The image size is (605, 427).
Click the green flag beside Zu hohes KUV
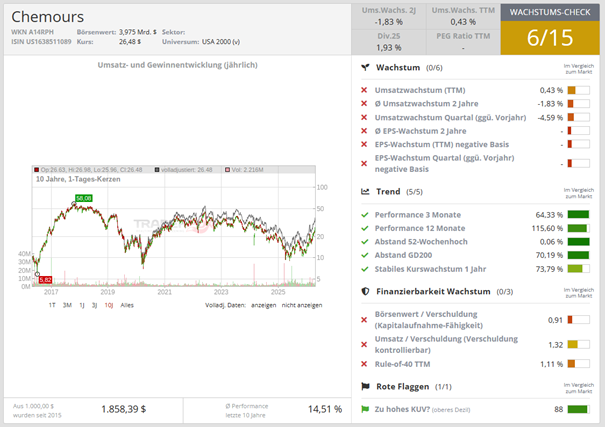click(365, 409)
